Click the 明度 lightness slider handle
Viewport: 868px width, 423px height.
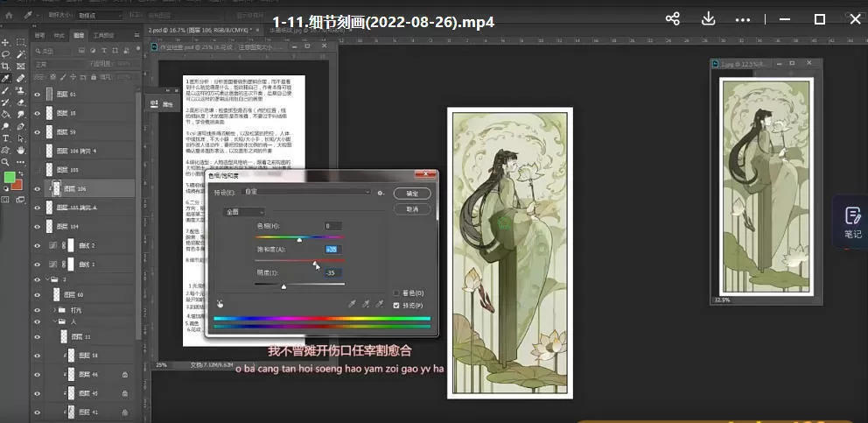[x=284, y=286]
